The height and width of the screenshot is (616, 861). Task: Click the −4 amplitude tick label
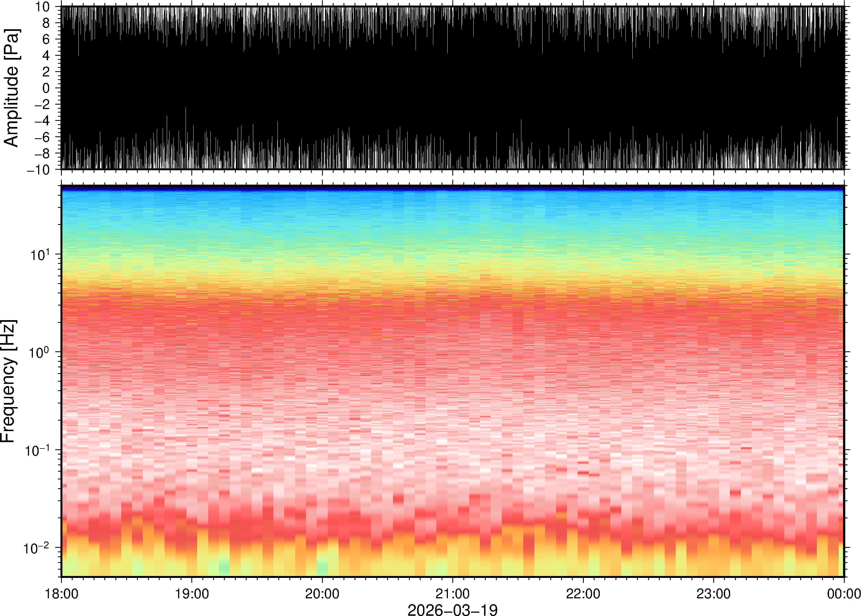coord(42,121)
